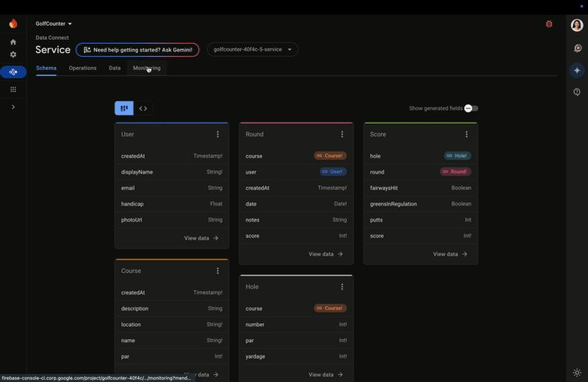Switch to schema code view icon
Screen dimensions: 588x382
(x=143, y=108)
